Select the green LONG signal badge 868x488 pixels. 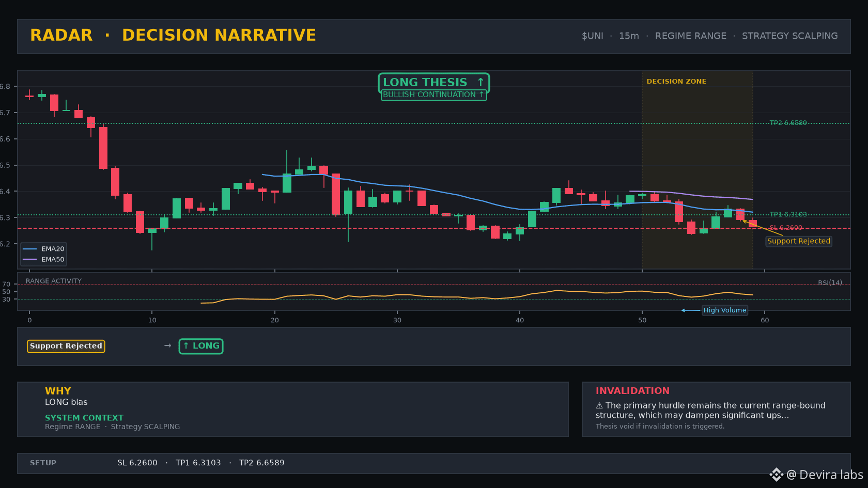pos(201,346)
